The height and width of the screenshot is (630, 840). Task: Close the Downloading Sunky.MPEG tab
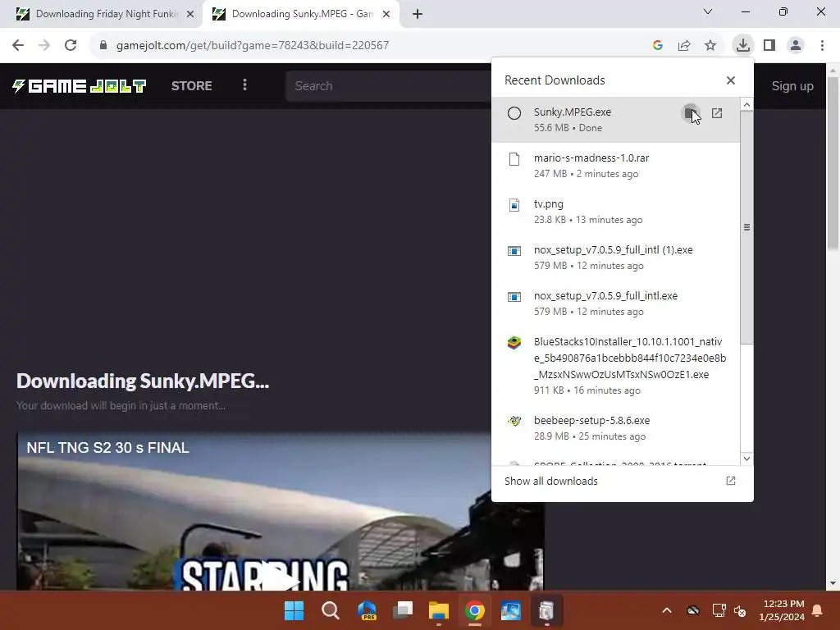tap(386, 14)
